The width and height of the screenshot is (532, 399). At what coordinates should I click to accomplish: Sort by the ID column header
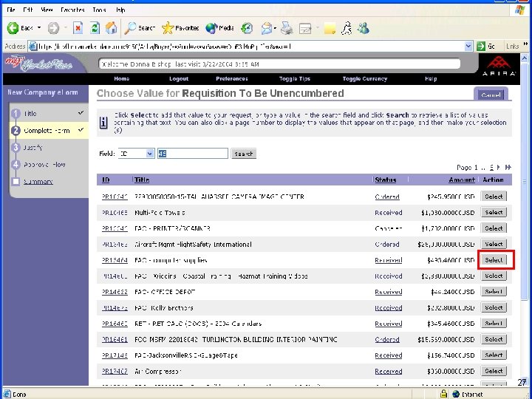pos(106,180)
